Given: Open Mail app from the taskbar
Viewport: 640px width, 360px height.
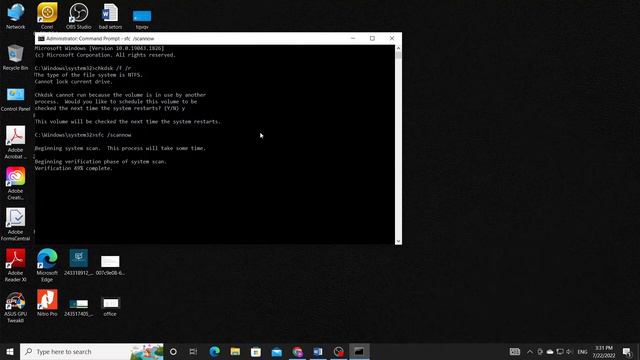Looking at the screenshot, I should (x=277, y=351).
